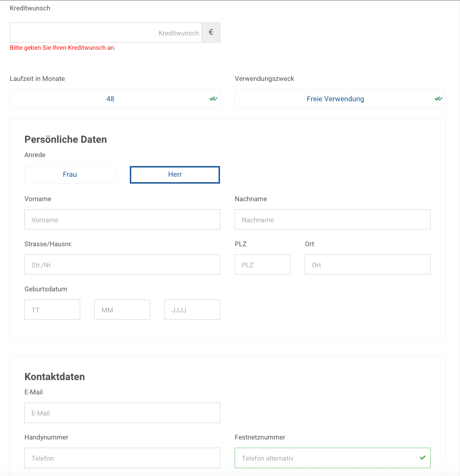Click the green checkmark in Festnetznummer field

click(x=422, y=458)
